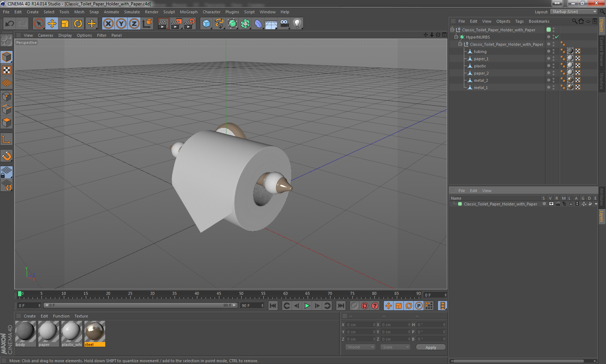Play the animation forward

click(307, 306)
